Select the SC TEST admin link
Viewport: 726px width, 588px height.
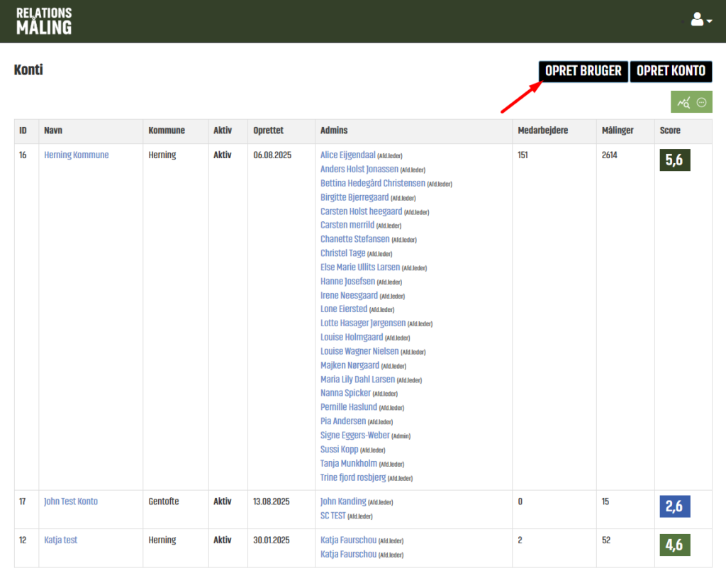[333, 516]
